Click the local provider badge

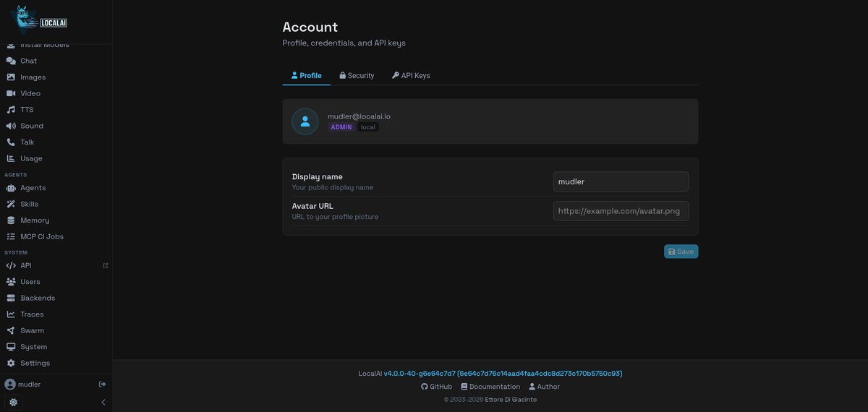point(368,127)
